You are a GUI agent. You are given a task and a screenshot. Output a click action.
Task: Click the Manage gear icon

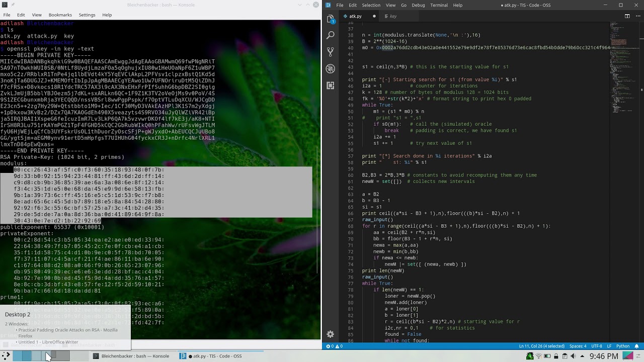(x=331, y=334)
